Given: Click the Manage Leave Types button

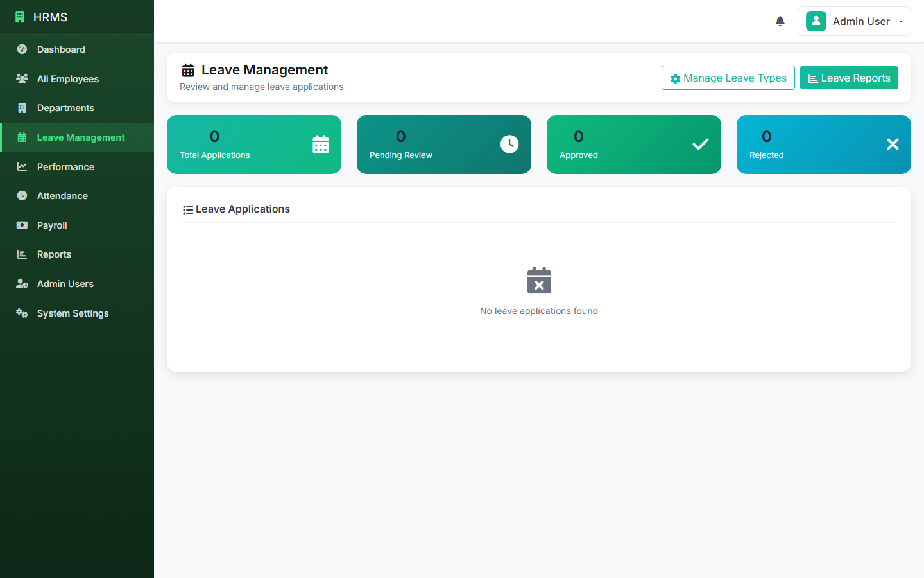Looking at the screenshot, I should [x=728, y=78].
